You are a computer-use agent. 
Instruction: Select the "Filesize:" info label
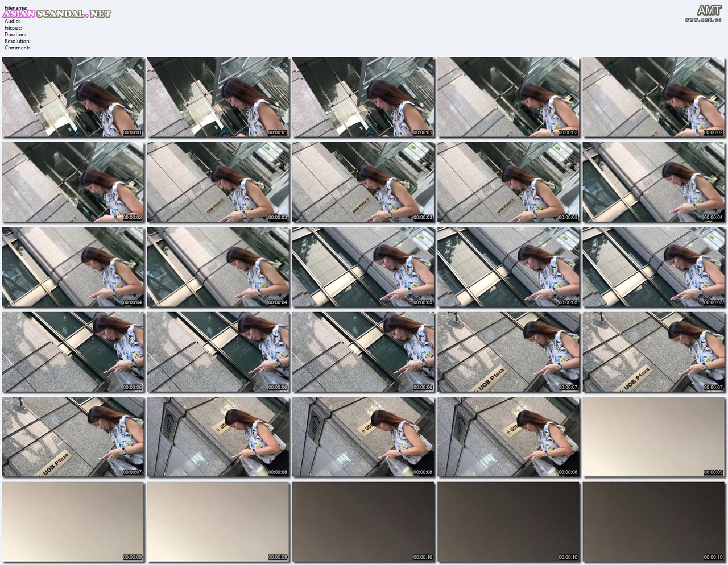[x=14, y=28]
